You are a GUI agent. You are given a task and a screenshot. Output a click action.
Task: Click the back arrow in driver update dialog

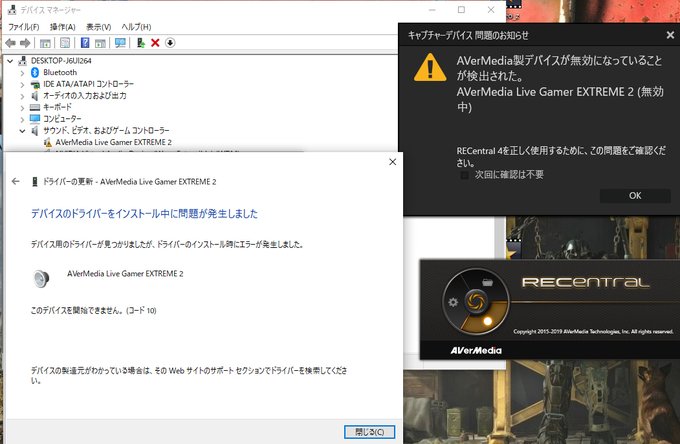coord(16,182)
